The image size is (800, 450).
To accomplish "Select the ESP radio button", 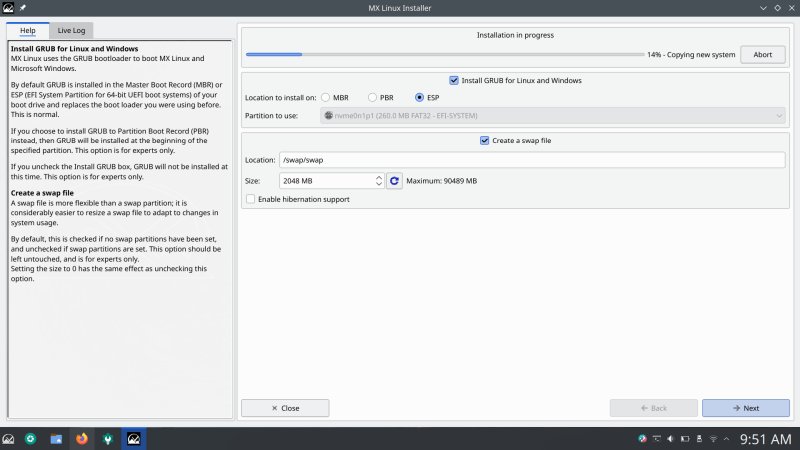I will (419, 97).
